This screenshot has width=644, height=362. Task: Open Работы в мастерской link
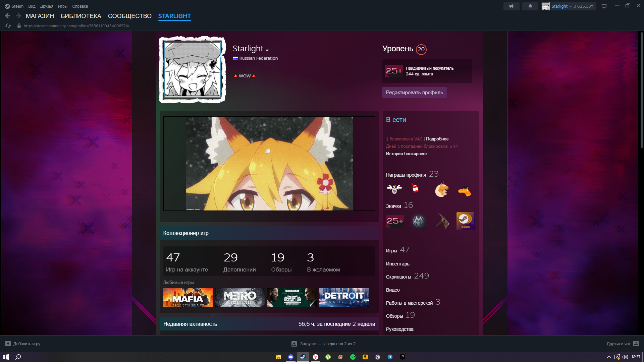click(409, 303)
